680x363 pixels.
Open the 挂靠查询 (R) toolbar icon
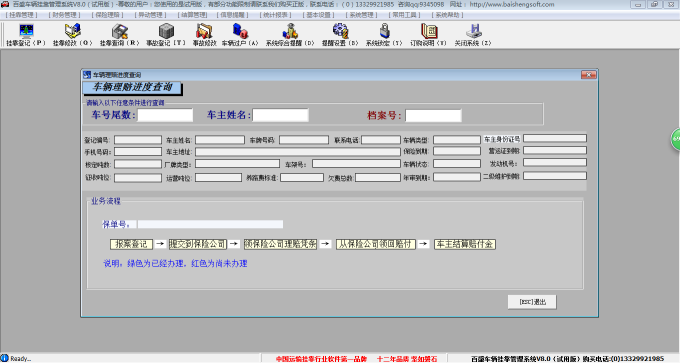pyautogui.click(x=119, y=35)
